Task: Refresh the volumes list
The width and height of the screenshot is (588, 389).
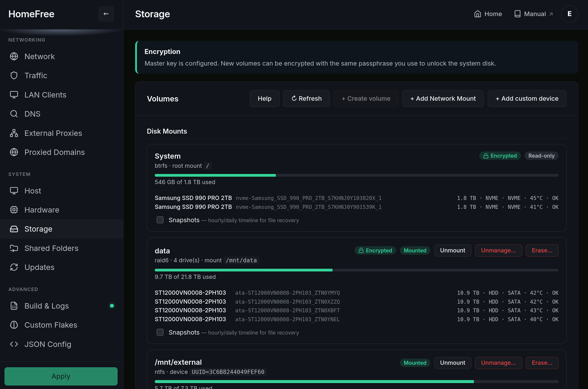Action: 306,98
